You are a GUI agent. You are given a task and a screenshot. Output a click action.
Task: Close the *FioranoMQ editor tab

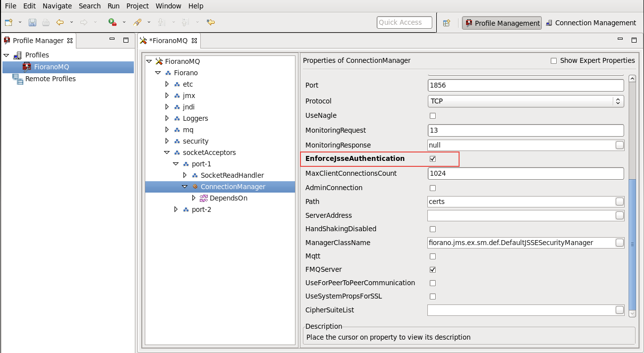click(194, 41)
